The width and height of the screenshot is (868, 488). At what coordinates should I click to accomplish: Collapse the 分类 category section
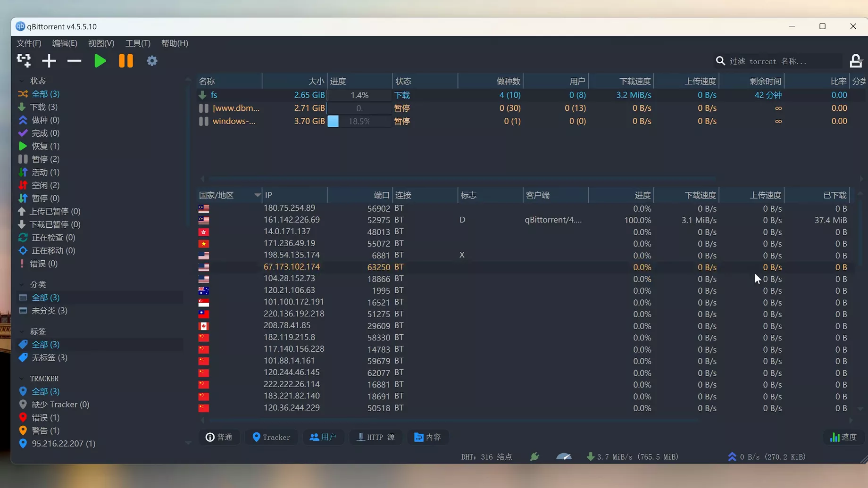click(x=22, y=284)
